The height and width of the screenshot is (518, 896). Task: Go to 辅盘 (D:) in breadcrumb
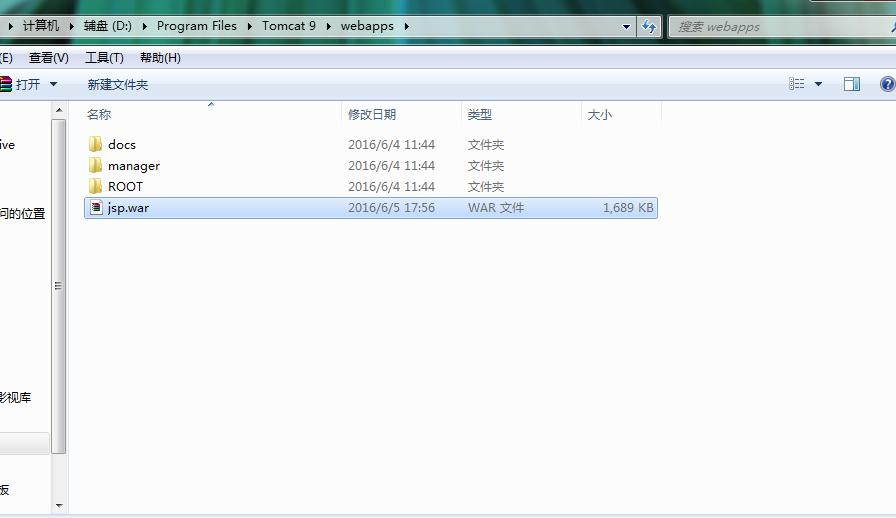(107, 26)
